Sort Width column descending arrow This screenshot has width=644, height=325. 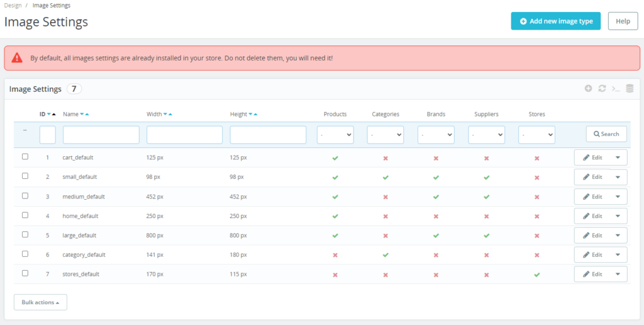point(165,115)
